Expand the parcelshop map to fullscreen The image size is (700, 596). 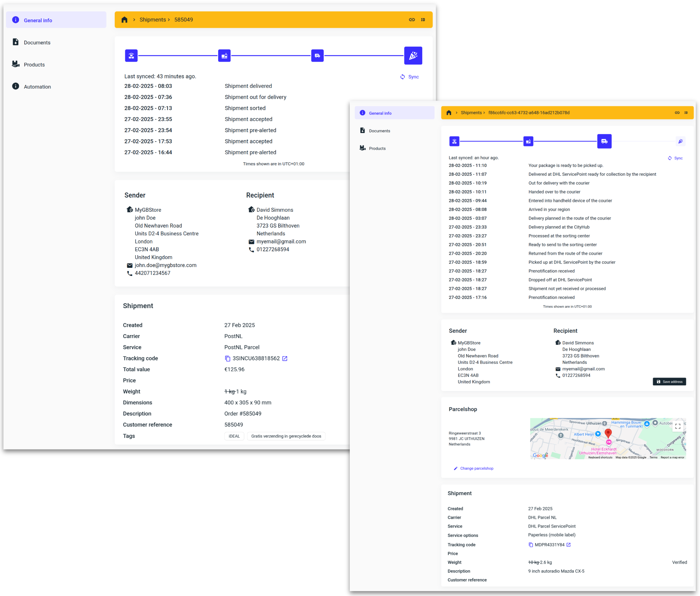(x=678, y=426)
